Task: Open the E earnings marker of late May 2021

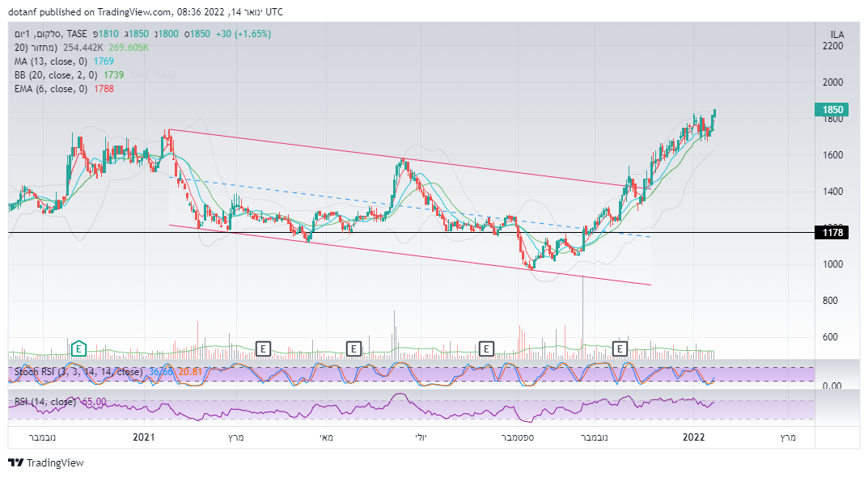Action: click(x=354, y=348)
